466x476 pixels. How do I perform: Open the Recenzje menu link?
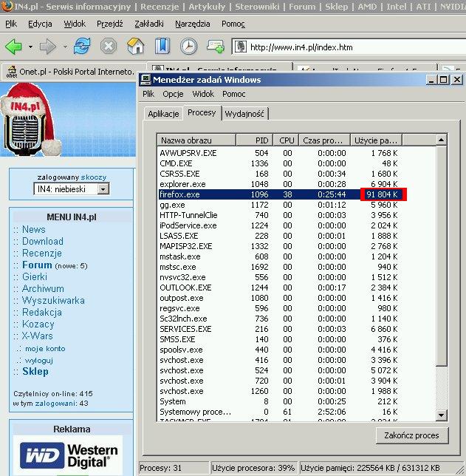tap(42, 254)
